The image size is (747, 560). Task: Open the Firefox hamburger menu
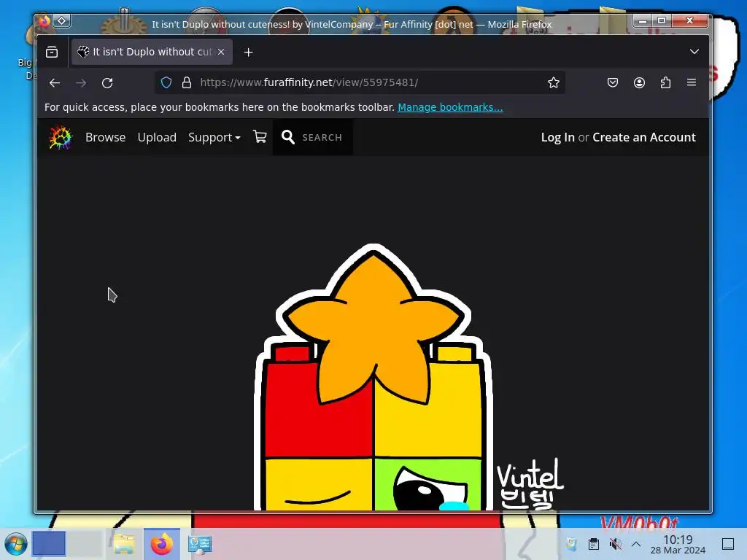(x=692, y=83)
